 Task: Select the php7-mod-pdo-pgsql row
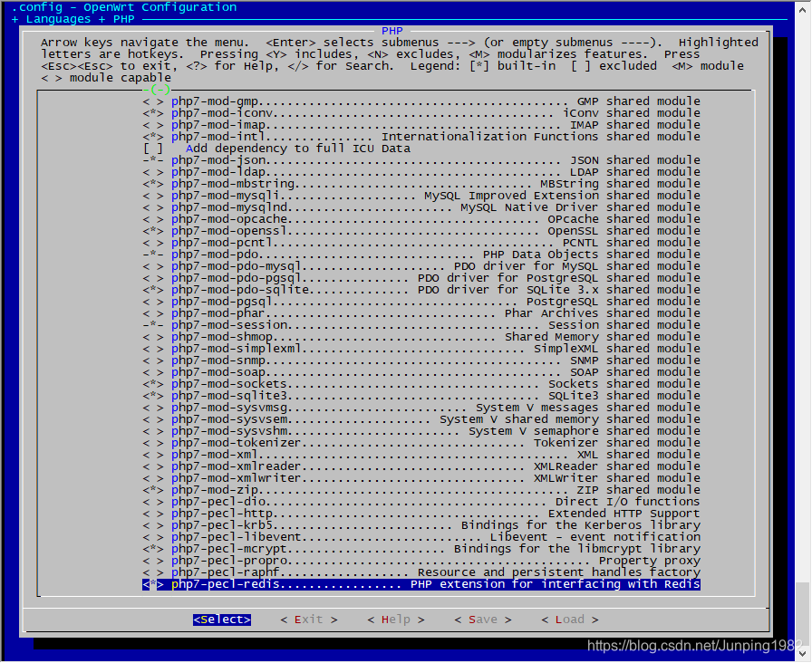tap(421, 278)
